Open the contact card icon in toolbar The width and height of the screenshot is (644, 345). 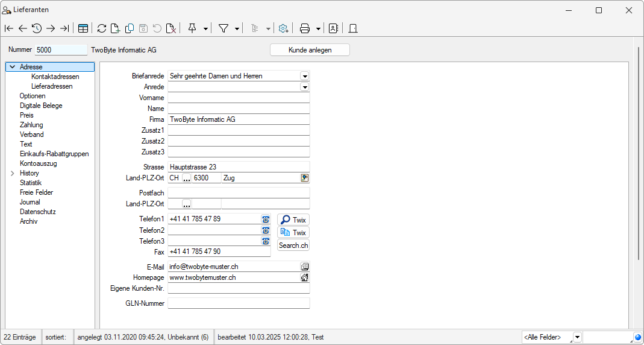point(333,28)
